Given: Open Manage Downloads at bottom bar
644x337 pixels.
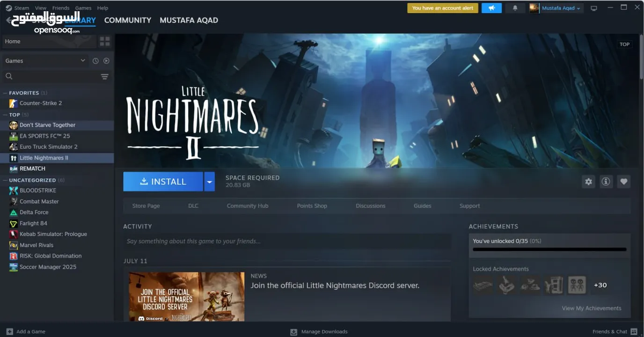Looking at the screenshot, I should click(x=319, y=331).
